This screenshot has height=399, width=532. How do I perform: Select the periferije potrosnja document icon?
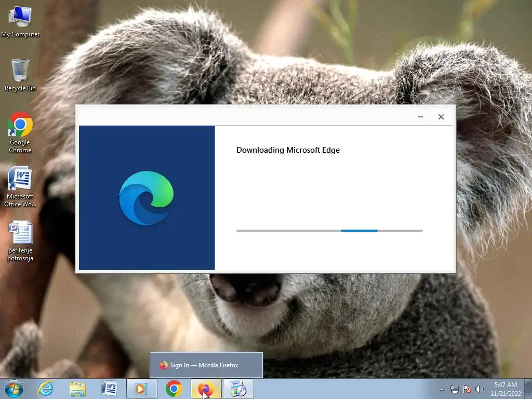coord(20,241)
